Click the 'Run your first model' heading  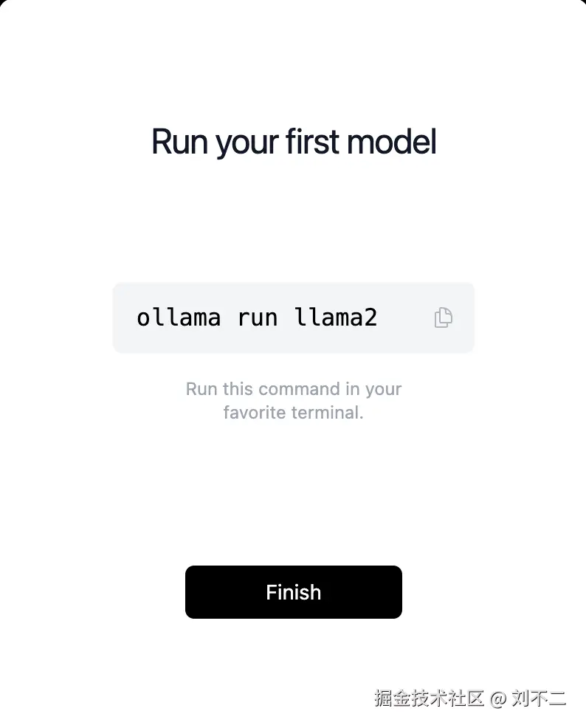294,142
